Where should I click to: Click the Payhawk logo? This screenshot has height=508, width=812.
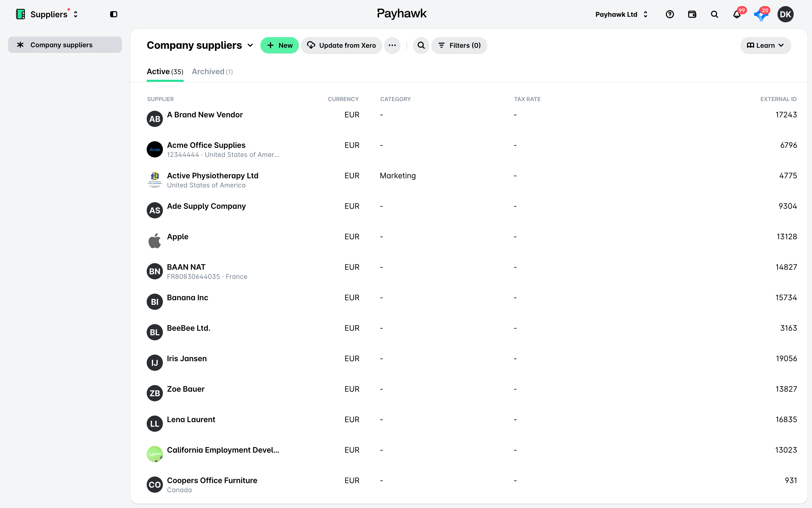(x=402, y=14)
